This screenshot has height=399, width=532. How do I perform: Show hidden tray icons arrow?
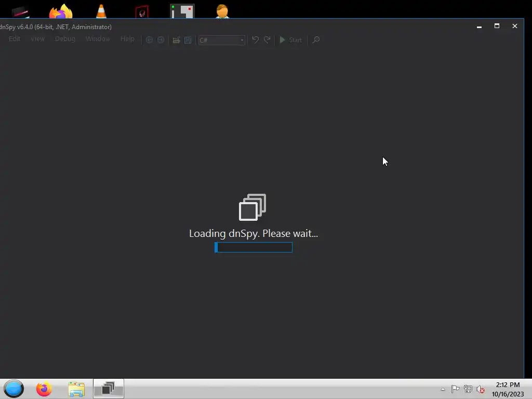tap(443, 389)
